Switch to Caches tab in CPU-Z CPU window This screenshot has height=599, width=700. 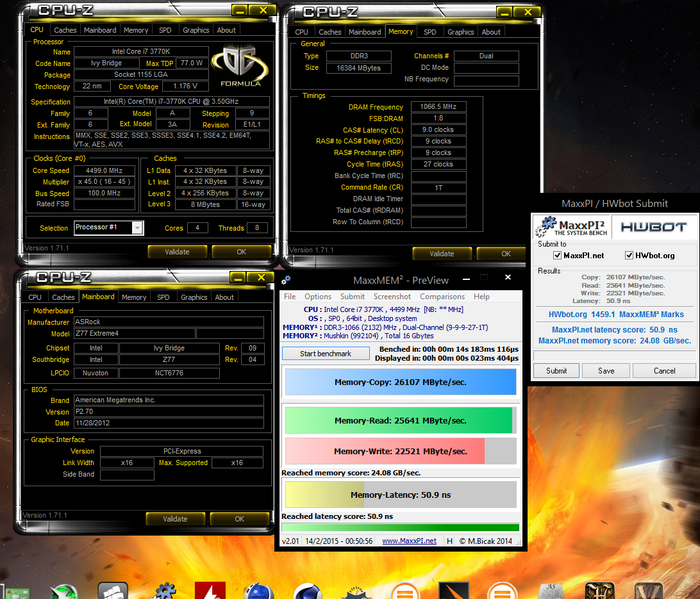tap(65, 30)
